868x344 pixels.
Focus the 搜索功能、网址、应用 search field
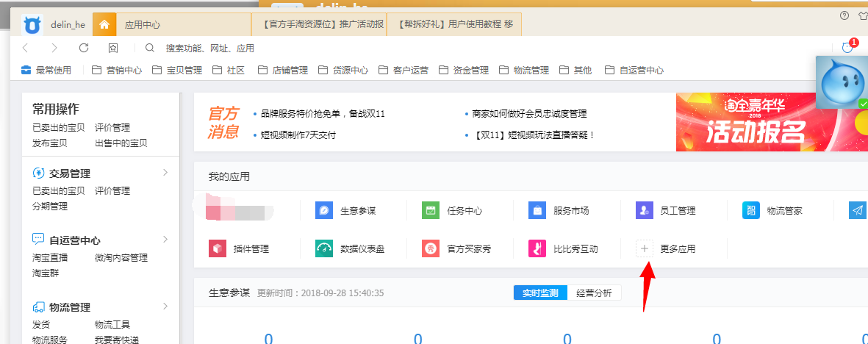209,49
